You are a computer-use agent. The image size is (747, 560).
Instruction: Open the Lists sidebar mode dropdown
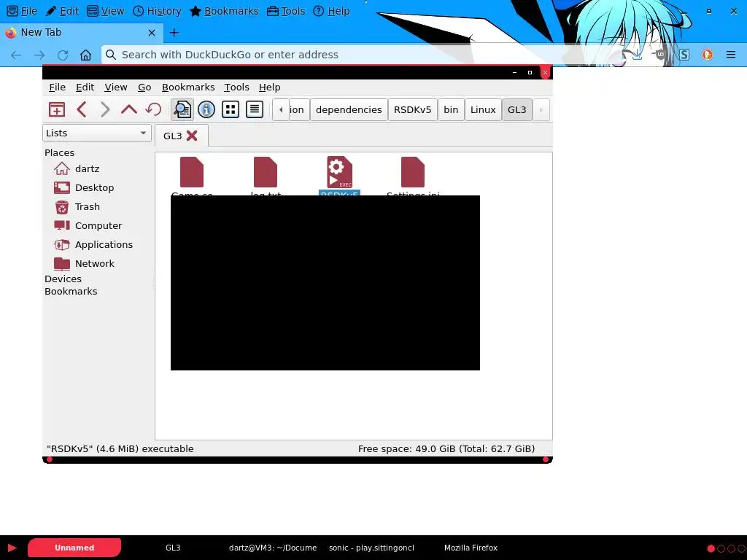click(97, 133)
